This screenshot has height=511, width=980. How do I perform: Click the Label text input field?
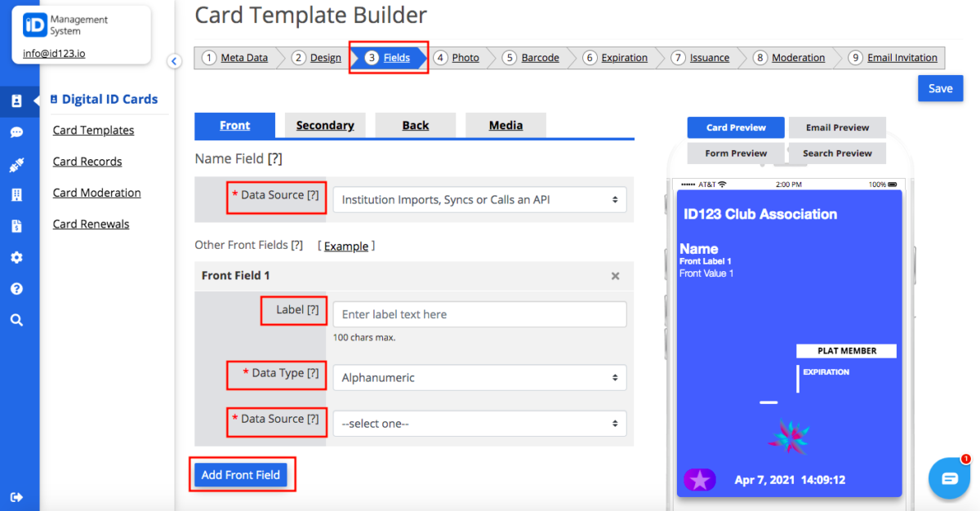479,314
